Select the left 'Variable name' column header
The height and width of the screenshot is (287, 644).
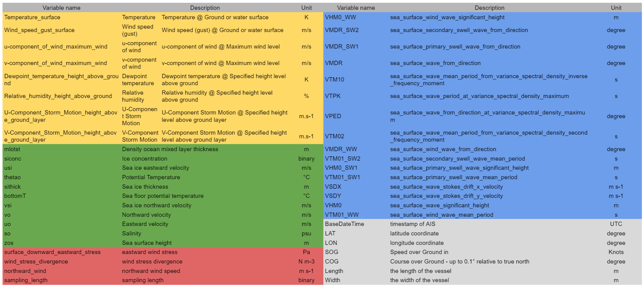(61, 8)
